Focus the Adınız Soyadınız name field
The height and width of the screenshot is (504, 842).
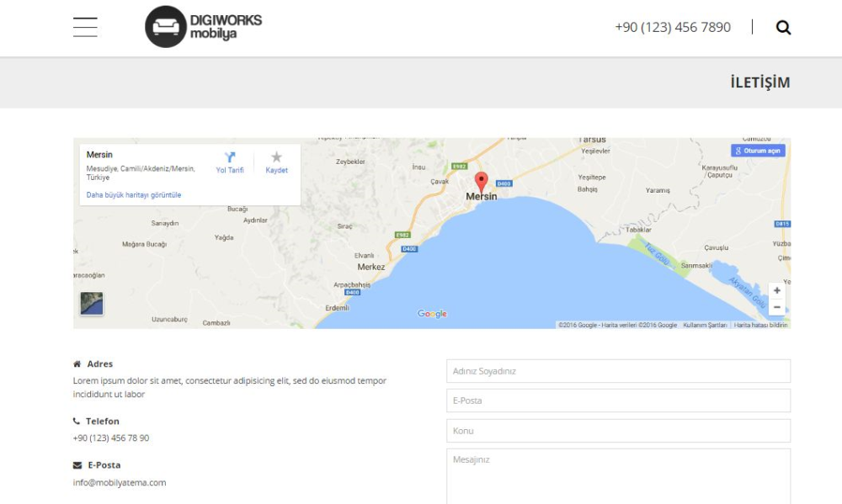click(618, 371)
